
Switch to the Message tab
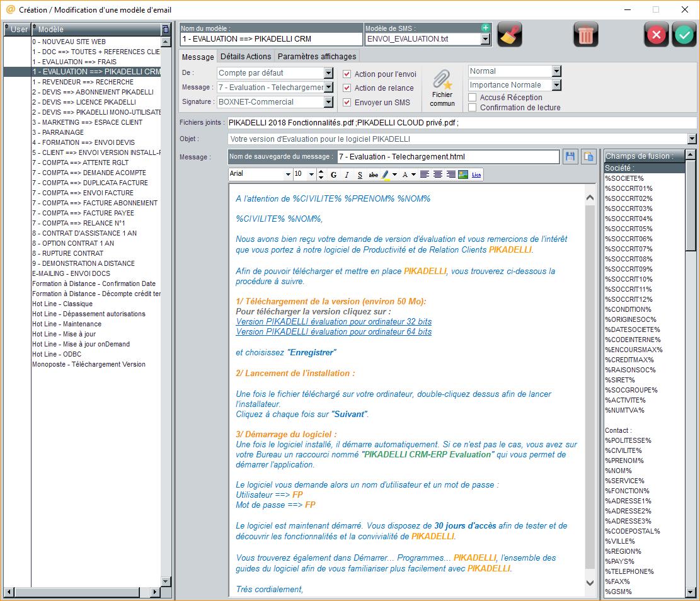198,57
